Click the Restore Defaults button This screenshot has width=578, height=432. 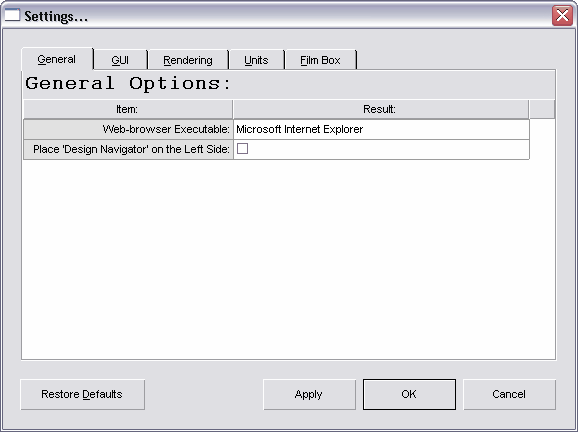click(x=83, y=394)
